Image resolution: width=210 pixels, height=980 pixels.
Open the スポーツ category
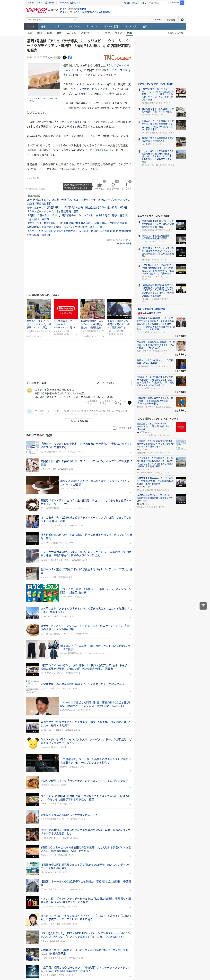pyautogui.click(x=86, y=33)
